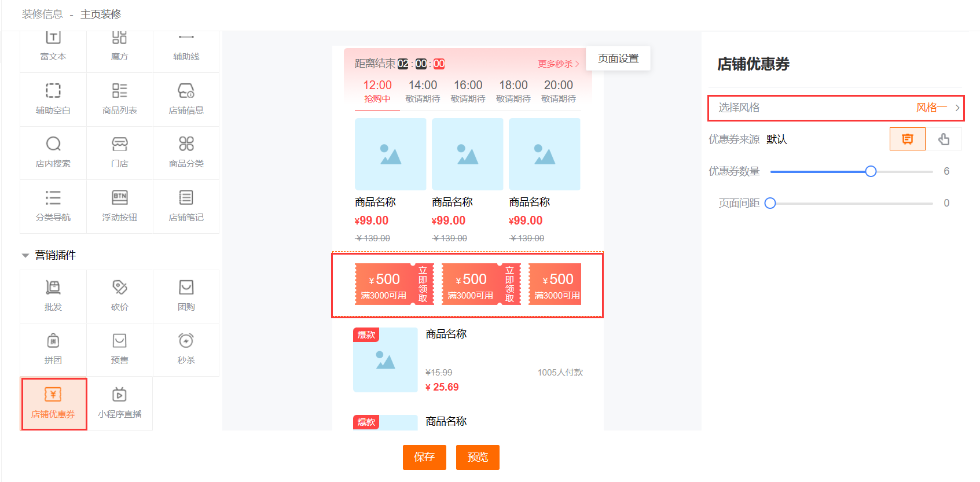
Task: Click the 优惠券数量 coupon quantity slider handle
Action: [x=871, y=171]
